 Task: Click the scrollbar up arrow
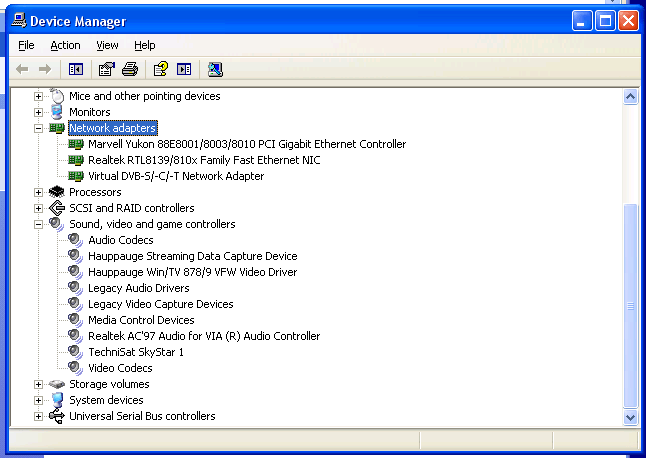pyautogui.click(x=630, y=97)
